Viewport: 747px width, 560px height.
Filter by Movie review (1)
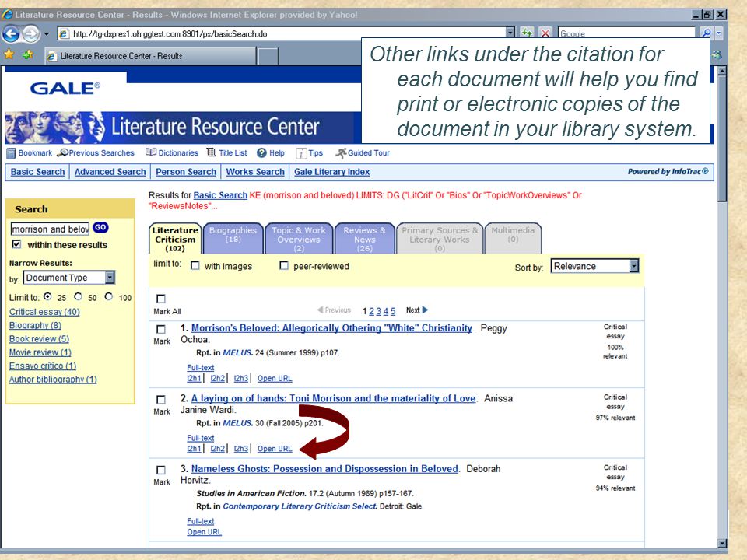pyautogui.click(x=40, y=352)
